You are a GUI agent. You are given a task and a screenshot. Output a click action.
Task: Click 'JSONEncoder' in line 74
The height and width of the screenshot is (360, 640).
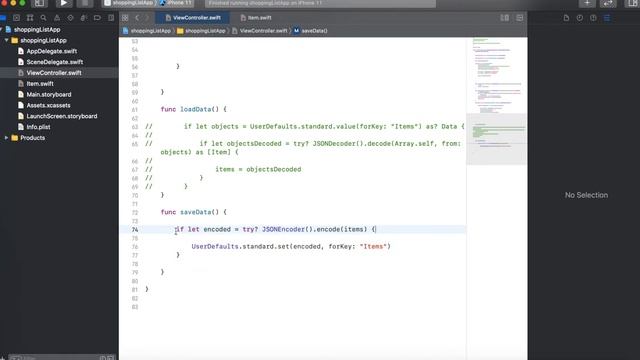pos(283,229)
